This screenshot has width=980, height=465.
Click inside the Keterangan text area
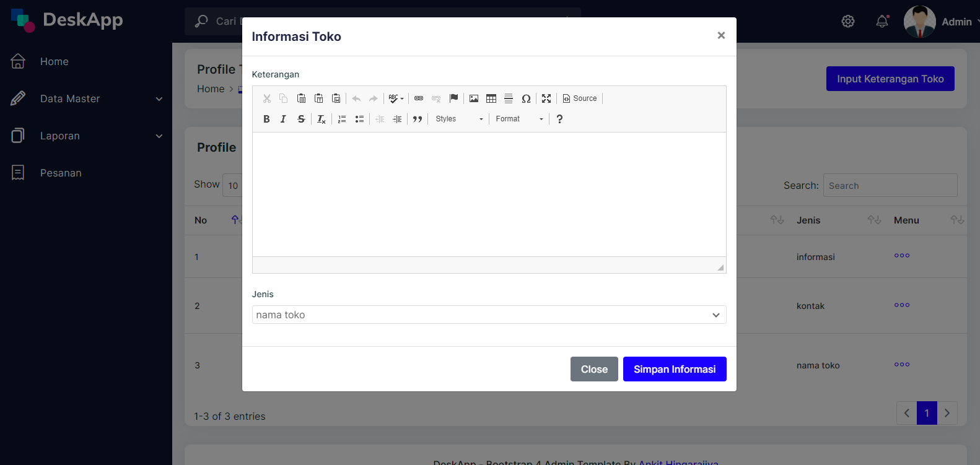(x=489, y=194)
